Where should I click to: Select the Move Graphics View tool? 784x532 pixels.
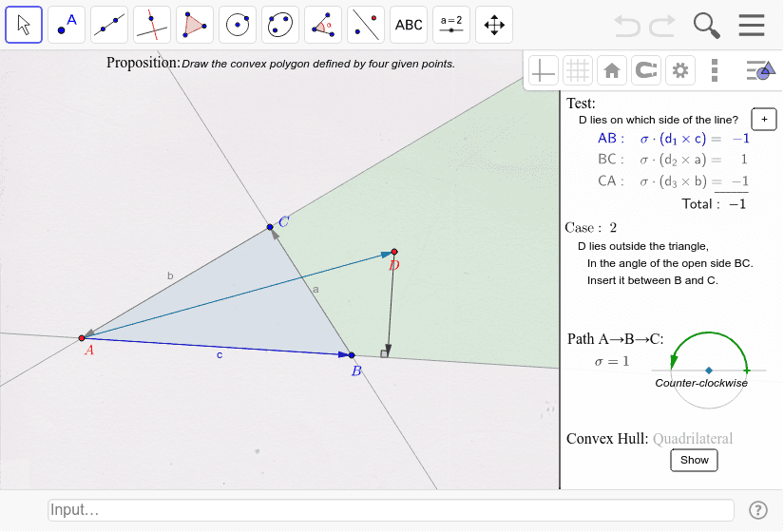(x=494, y=25)
